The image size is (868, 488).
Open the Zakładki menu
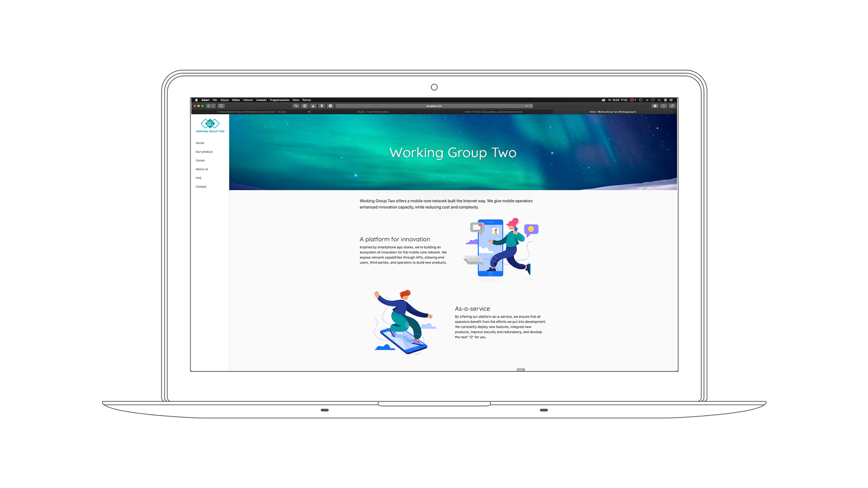(261, 100)
